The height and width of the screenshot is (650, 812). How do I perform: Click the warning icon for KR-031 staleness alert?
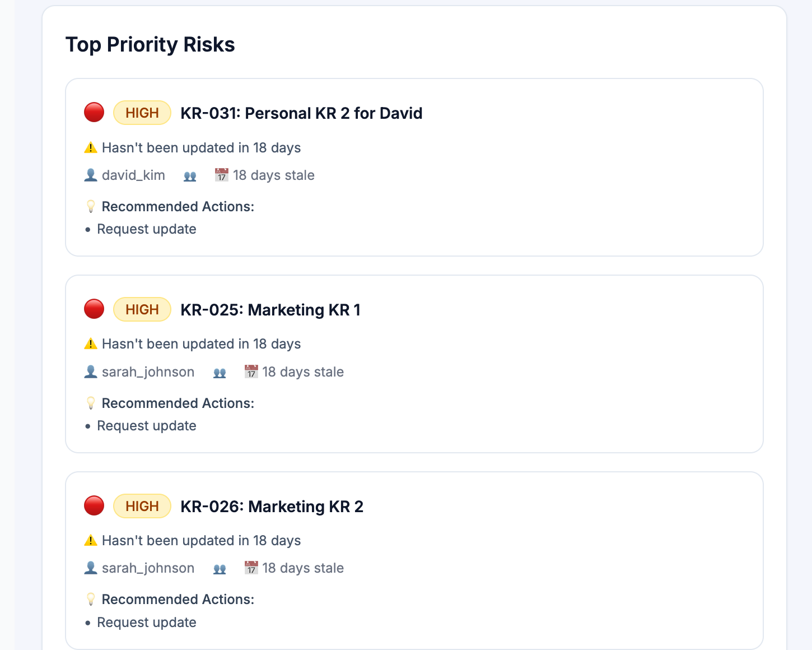(x=90, y=147)
